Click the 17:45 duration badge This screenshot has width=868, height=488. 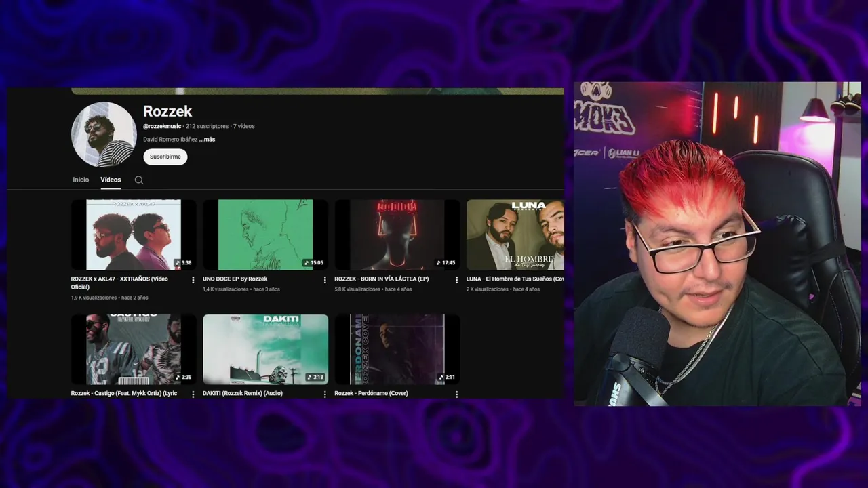pyautogui.click(x=445, y=263)
